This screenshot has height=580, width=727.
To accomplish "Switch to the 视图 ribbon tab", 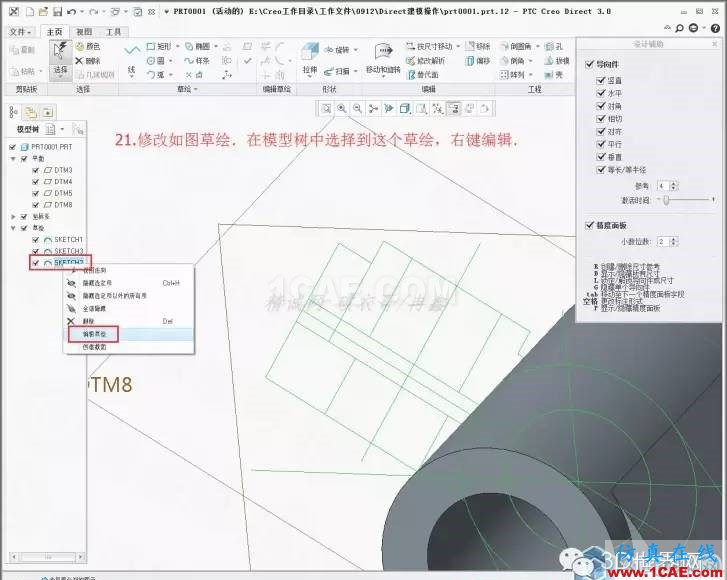I will pos(84,32).
